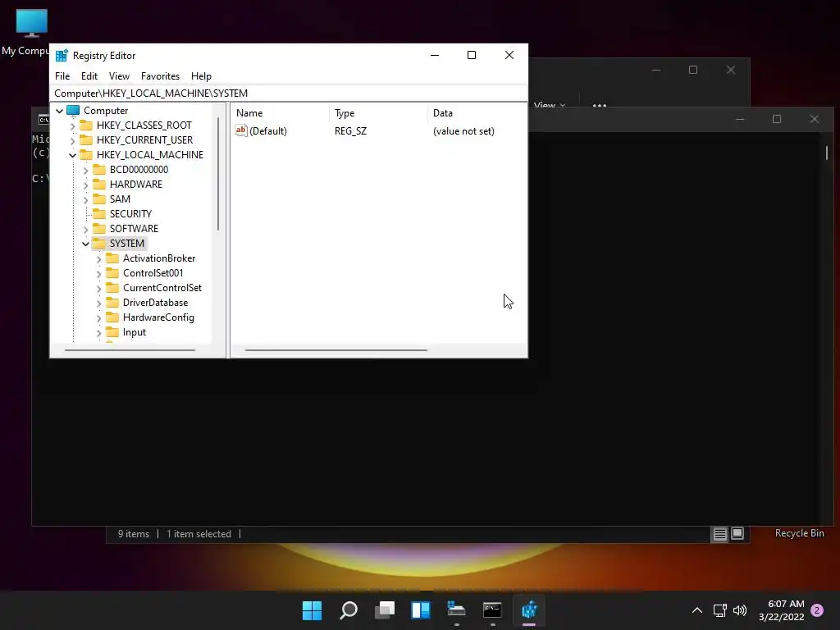840x630 pixels.
Task: Select the SOFTWARE registry key
Action: pyautogui.click(x=134, y=229)
